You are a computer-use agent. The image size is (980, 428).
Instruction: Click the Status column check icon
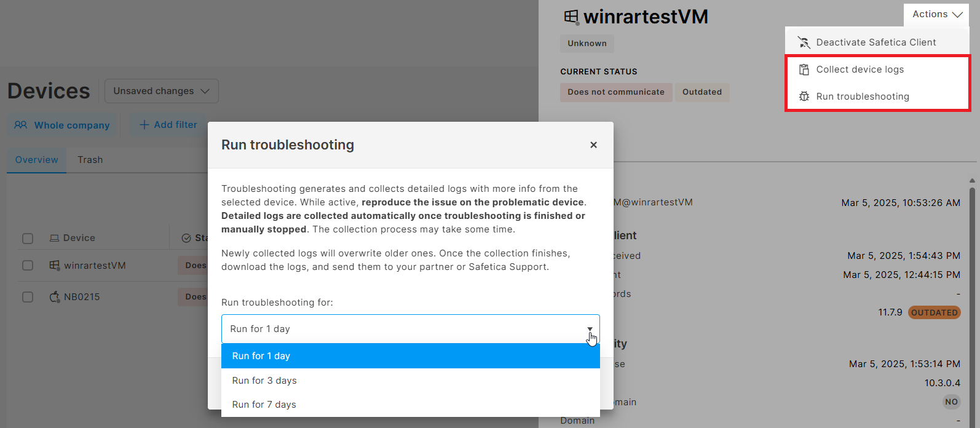186,238
